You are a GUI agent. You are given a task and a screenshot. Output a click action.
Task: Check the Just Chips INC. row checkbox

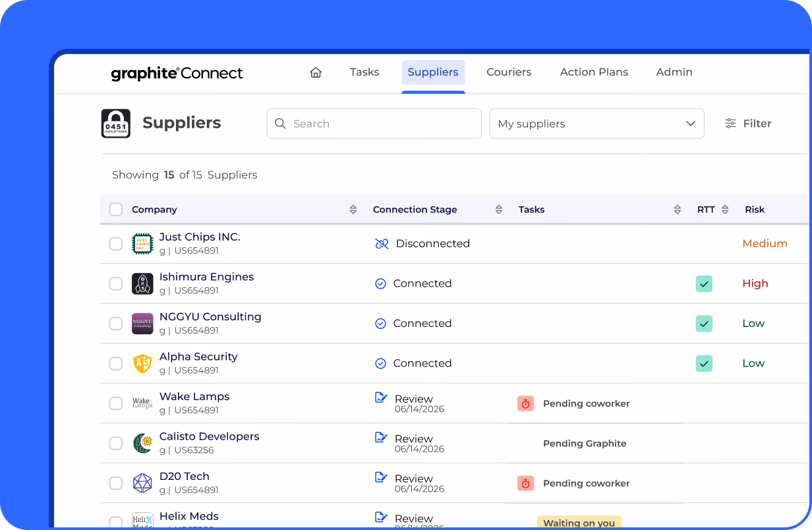(x=116, y=244)
